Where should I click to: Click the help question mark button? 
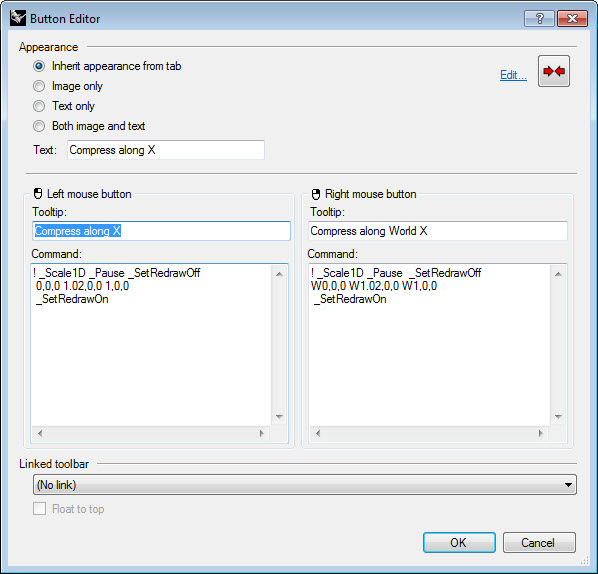(x=539, y=18)
